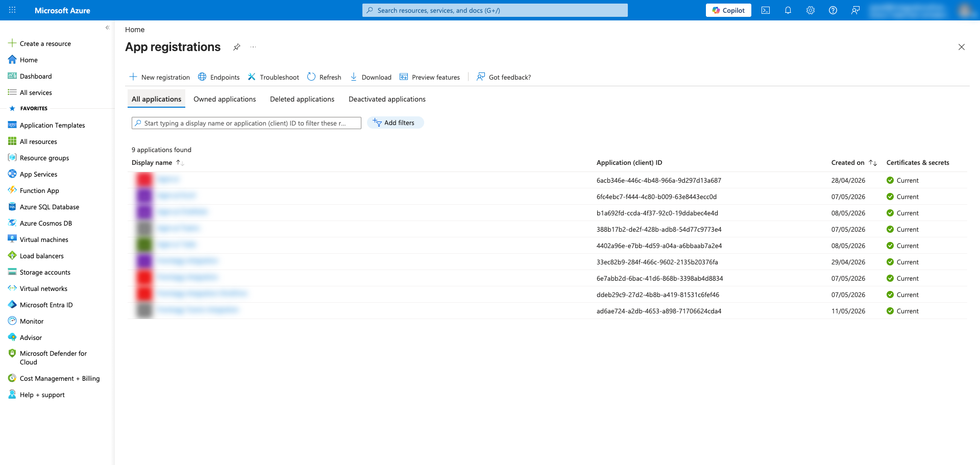Select client ID ad6ae724-a2db-4653-a898-71706624cda4

pyautogui.click(x=659, y=311)
